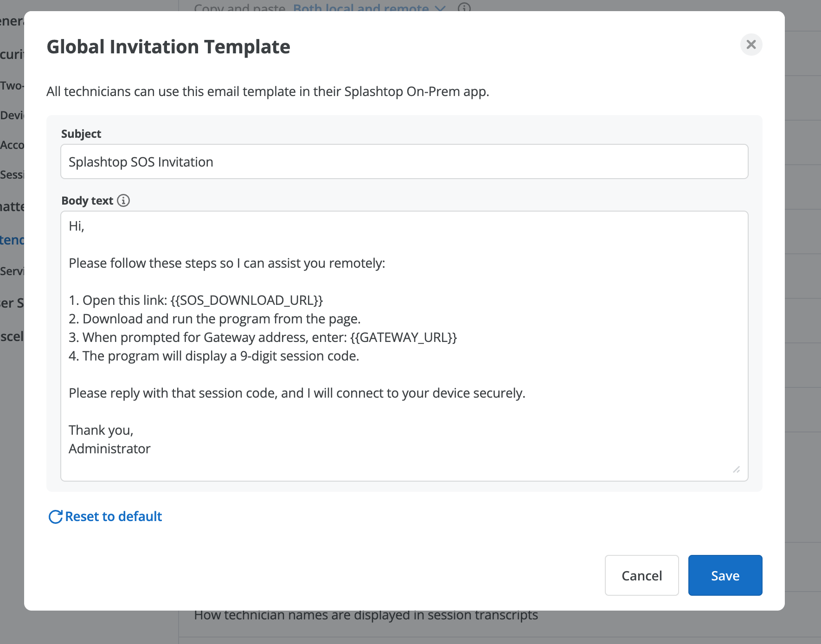
Task: Click the Reset to default refresh icon
Action: point(55,516)
